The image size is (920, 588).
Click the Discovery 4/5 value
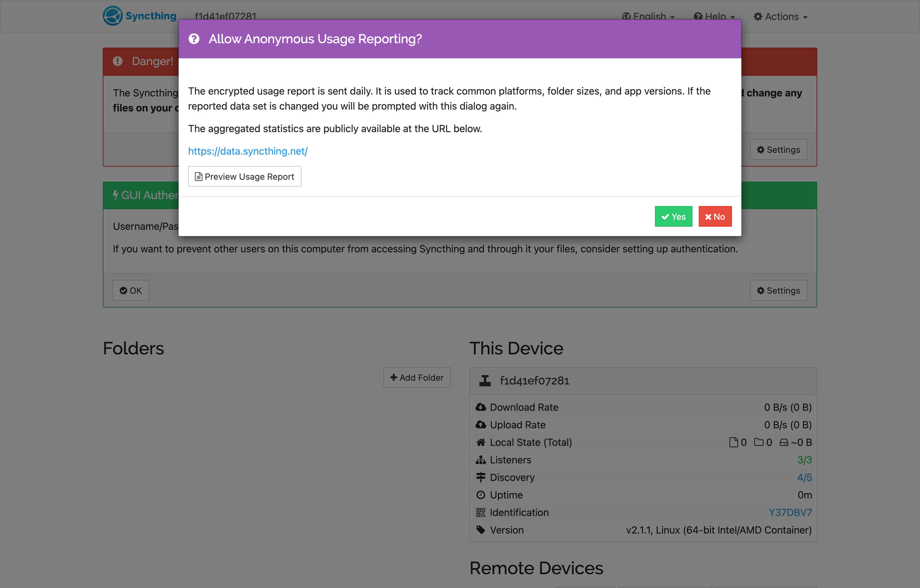click(x=804, y=477)
